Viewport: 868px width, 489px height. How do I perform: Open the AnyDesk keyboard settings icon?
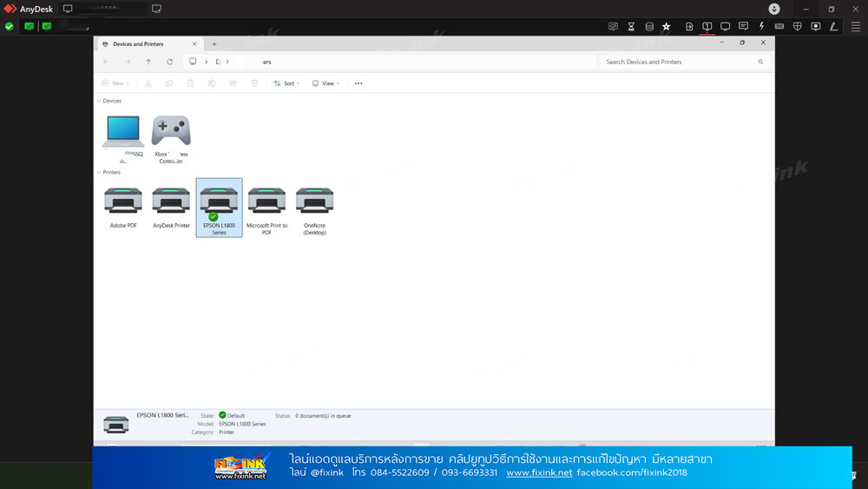coord(779,27)
